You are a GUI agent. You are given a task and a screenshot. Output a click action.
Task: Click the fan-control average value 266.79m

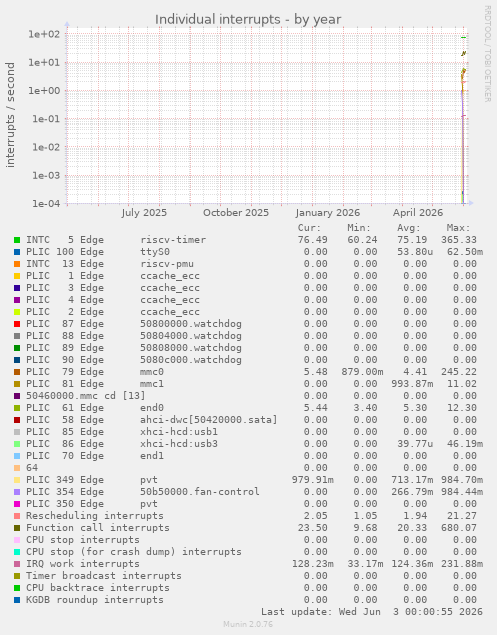[x=412, y=492]
